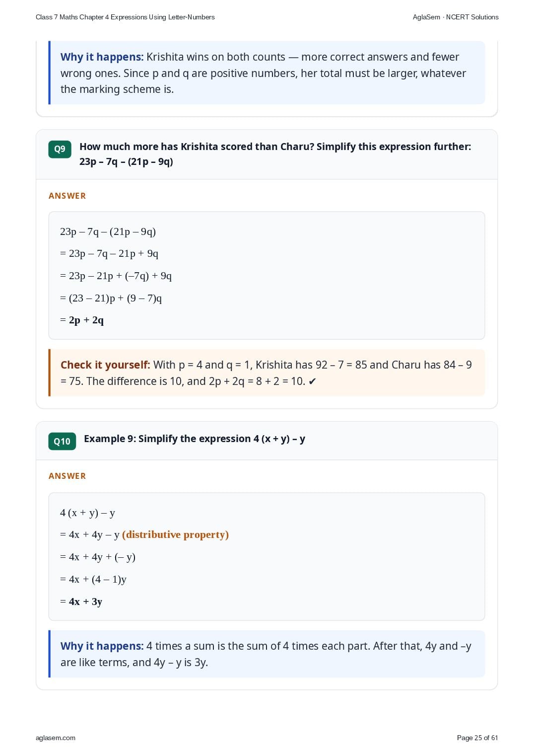534x756 pixels.
Task: Click the green Q10 badge
Action: [x=62, y=441]
